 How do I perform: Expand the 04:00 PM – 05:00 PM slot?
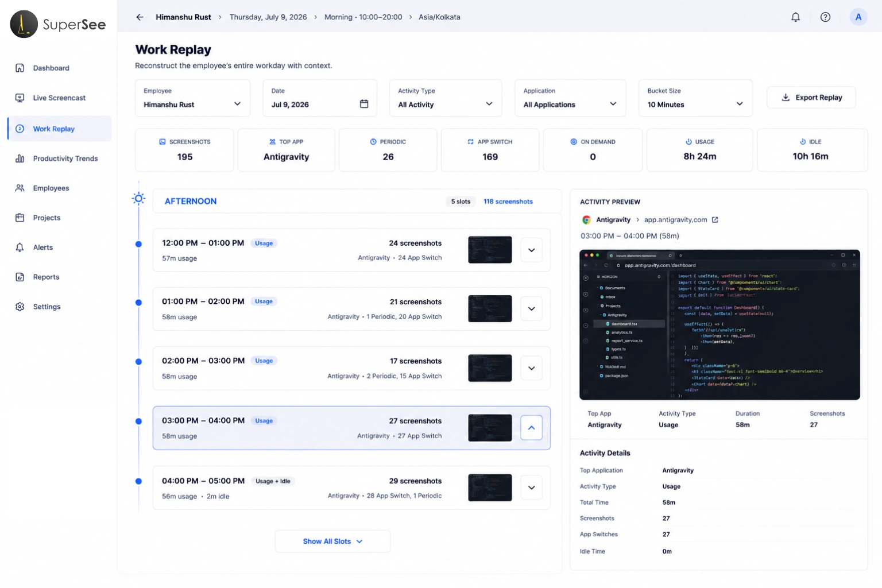tap(531, 488)
